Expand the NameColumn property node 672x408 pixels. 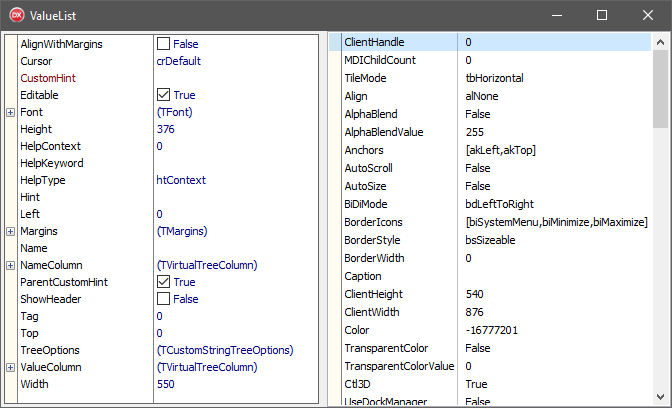coord(10,265)
